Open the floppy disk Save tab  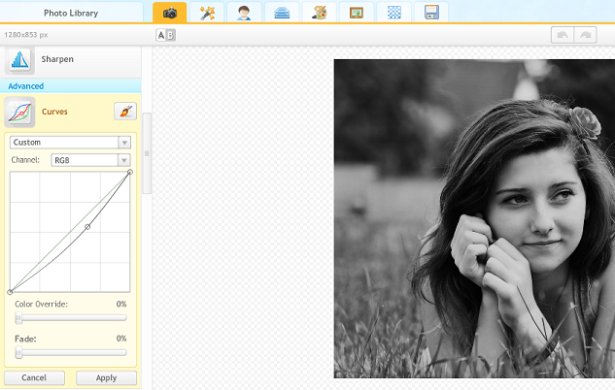(x=431, y=13)
